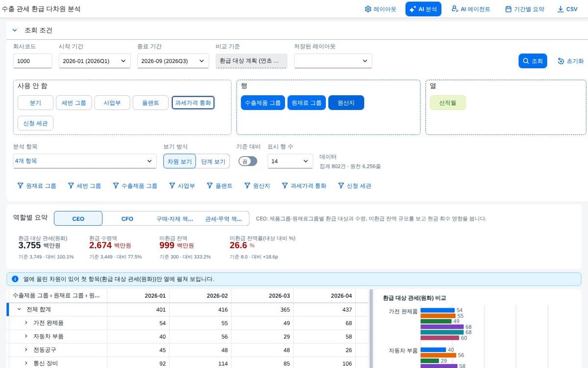Filter by 세번 그룹
This screenshot has width=588, height=368.
[85, 186]
